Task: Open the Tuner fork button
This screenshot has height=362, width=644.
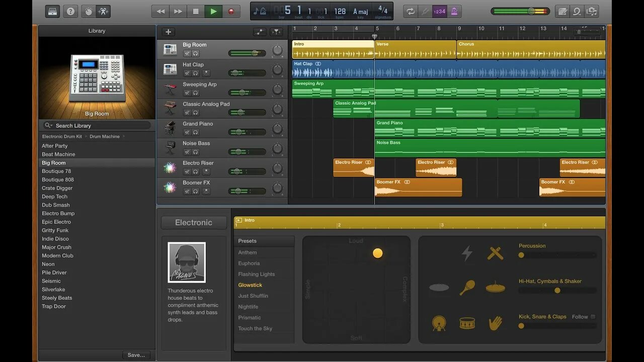Action: tap(425, 11)
